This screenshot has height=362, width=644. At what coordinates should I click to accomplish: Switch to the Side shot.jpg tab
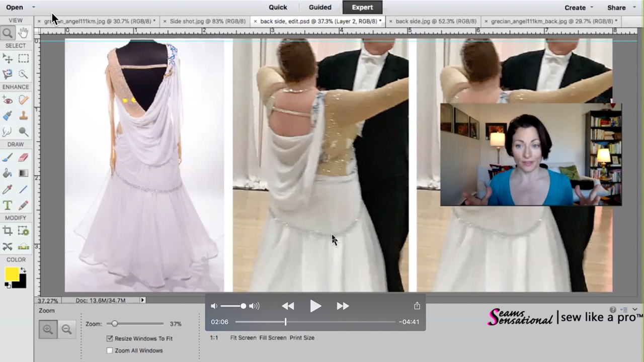[x=207, y=21]
